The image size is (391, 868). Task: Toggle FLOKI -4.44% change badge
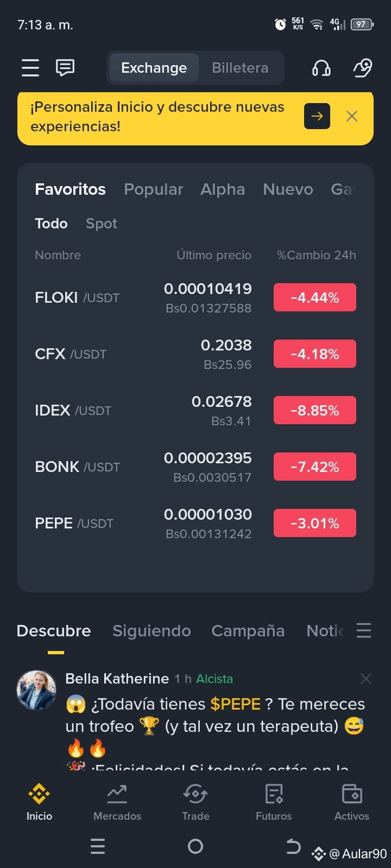pyautogui.click(x=315, y=297)
